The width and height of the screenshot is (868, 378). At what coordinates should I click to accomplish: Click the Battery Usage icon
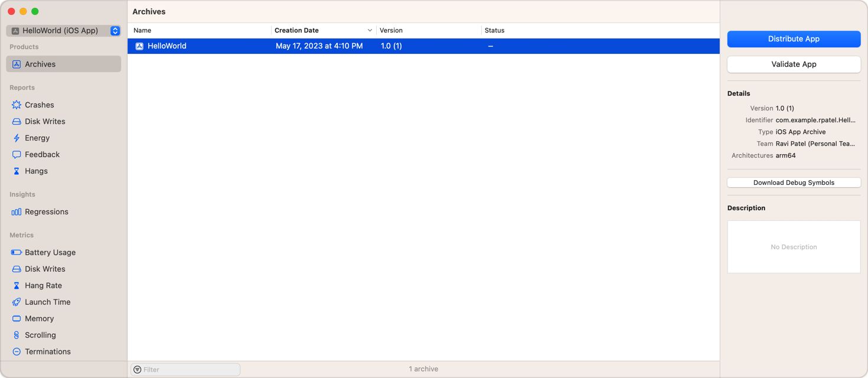pyautogui.click(x=17, y=252)
